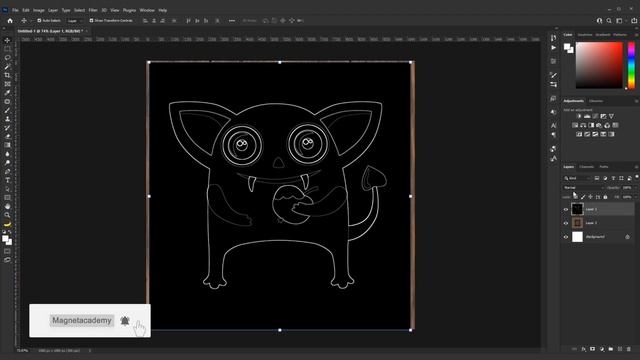Click the foreground color swatch in toolbox
This screenshot has height=360, width=640.
pos(5,239)
